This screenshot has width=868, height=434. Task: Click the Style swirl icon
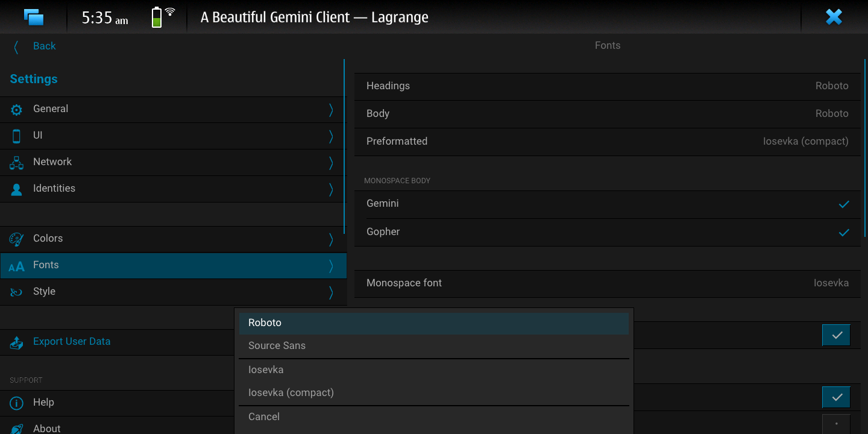pyautogui.click(x=17, y=292)
